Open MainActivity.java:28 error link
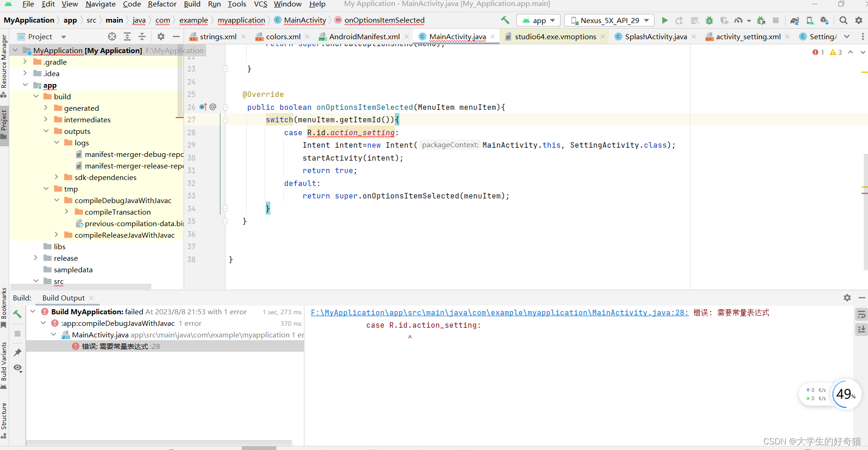 tap(499, 312)
